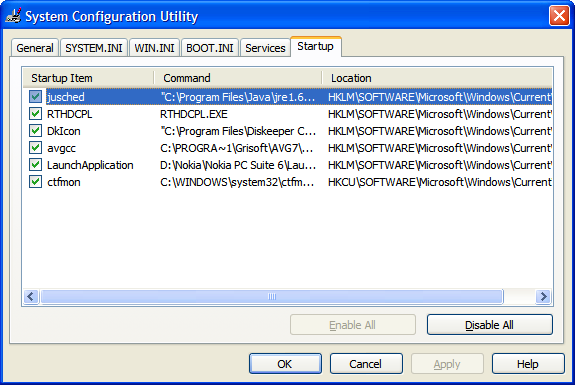Confirm with the OK button
This screenshot has height=385, width=575.
click(x=285, y=364)
